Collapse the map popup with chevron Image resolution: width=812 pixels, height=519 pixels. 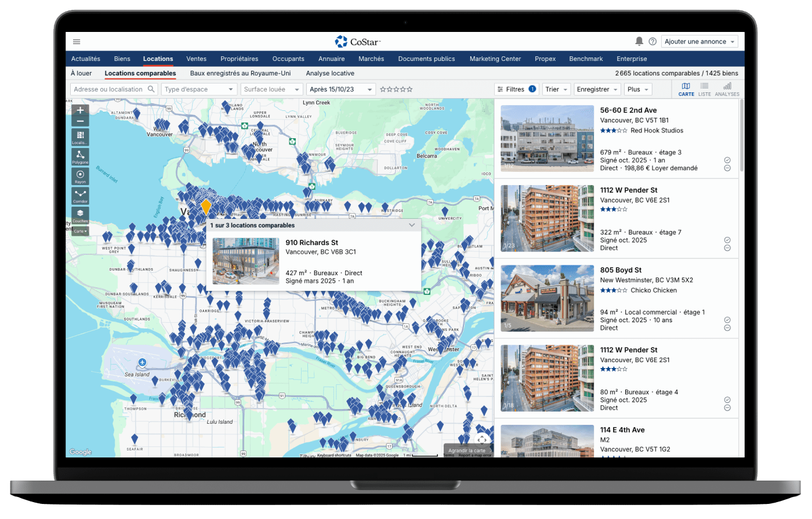point(412,225)
